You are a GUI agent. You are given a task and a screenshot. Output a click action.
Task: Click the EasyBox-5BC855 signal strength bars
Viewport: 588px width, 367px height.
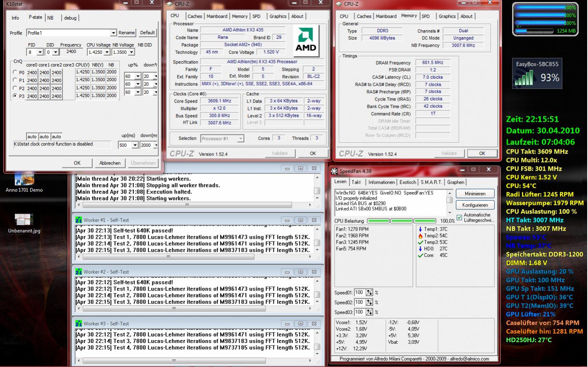tap(524, 78)
